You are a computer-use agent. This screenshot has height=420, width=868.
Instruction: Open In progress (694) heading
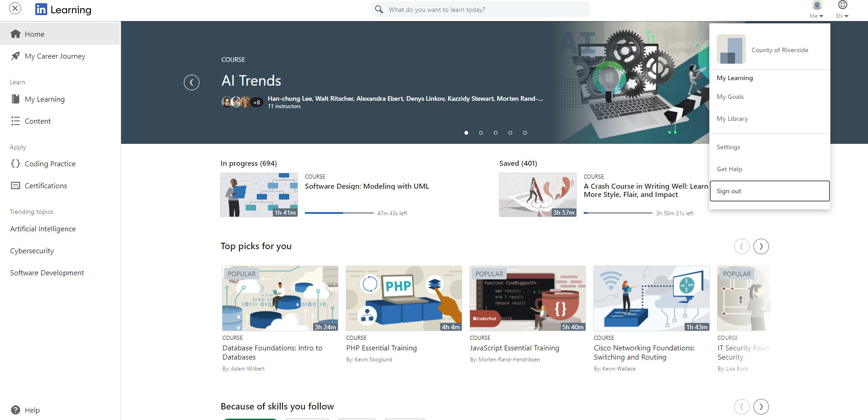(x=249, y=163)
